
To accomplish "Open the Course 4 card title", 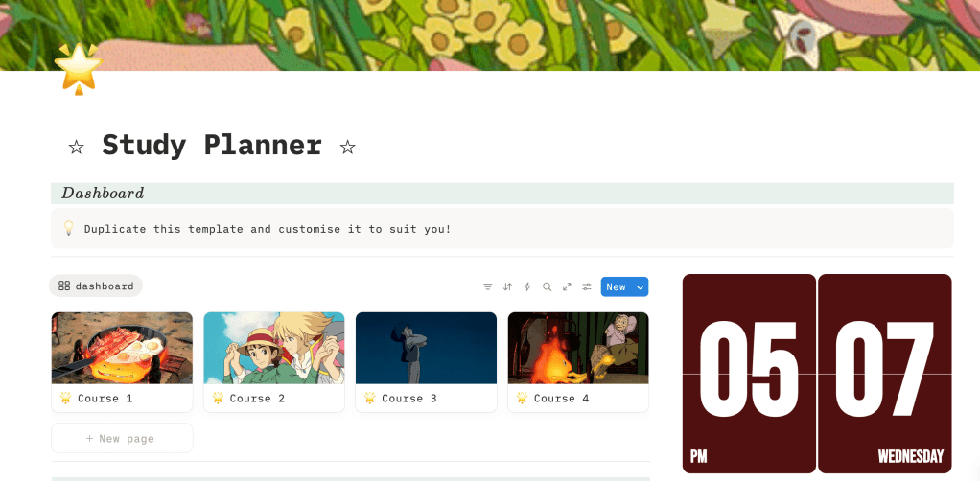I will click(561, 398).
